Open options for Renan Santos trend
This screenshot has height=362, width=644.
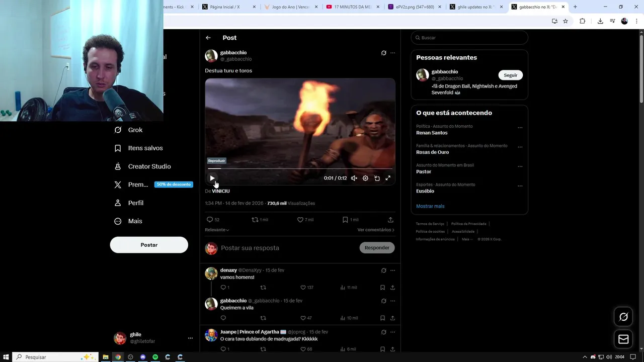pyautogui.click(x=520, y=128)
